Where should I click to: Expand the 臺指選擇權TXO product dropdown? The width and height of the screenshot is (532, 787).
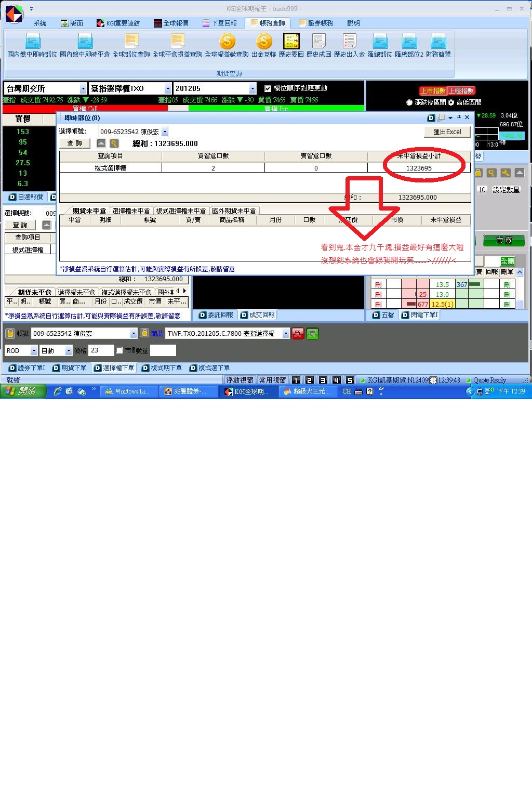167,88
